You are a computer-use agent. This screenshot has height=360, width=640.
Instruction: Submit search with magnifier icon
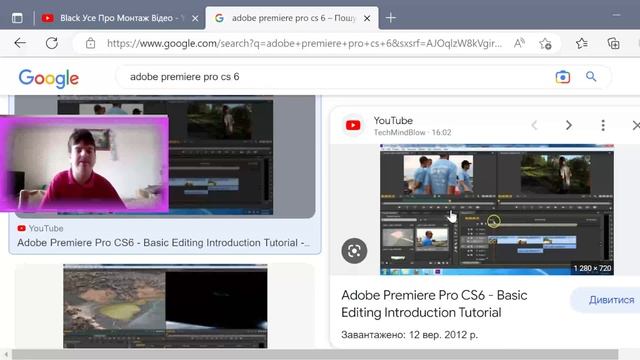point(591,76)
